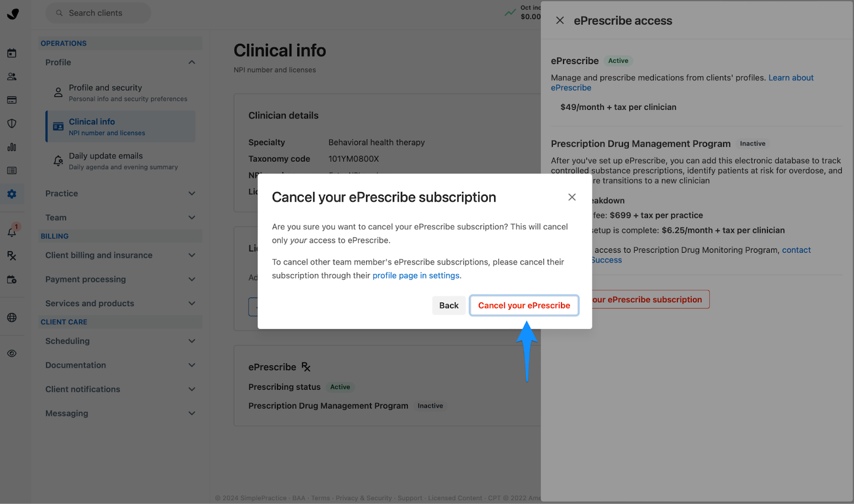
Task: Click the Rx icon beside ePrescribe heading
Action: [306, 366]
